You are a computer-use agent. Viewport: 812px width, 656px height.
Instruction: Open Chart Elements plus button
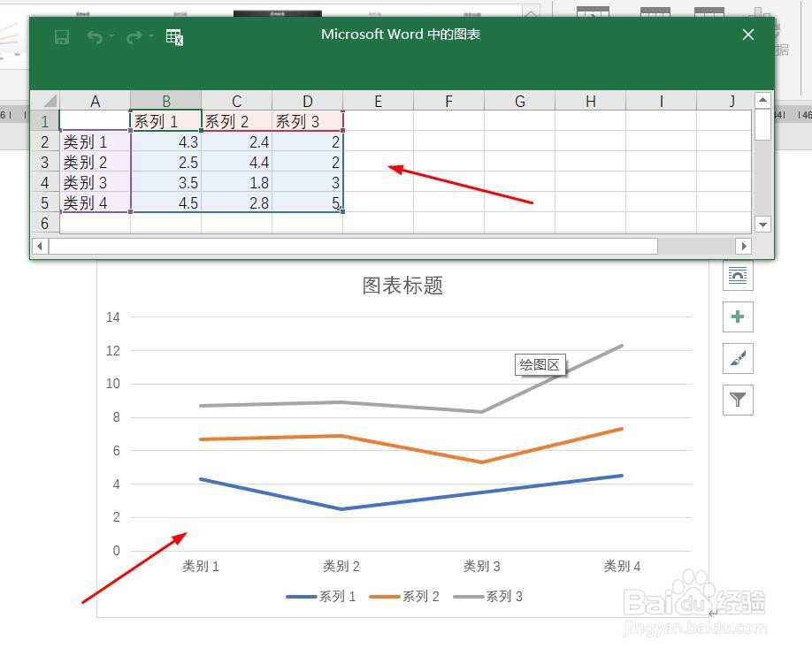738,317
